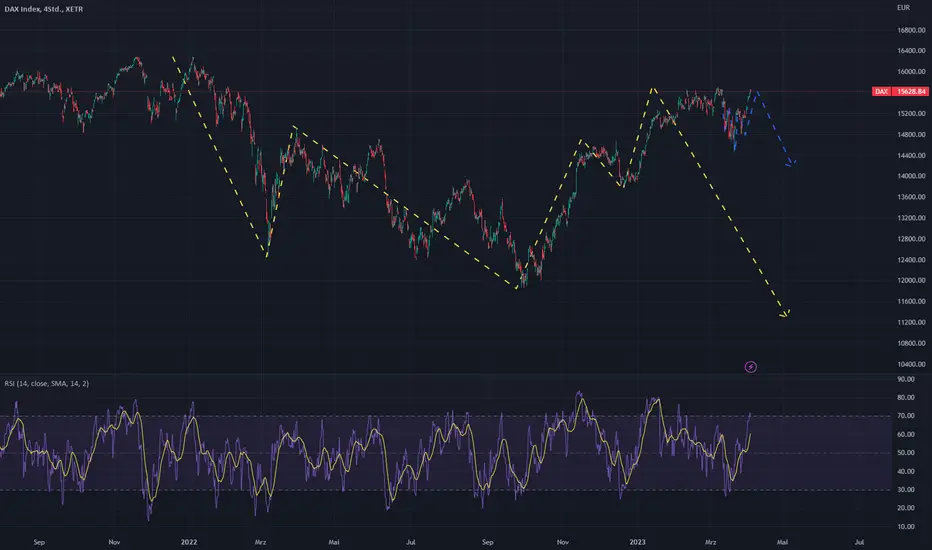The width and height of the screenshot is (932, 550).
Task: Click the RSI 30.00 scale label
Action: click(906, 490)
